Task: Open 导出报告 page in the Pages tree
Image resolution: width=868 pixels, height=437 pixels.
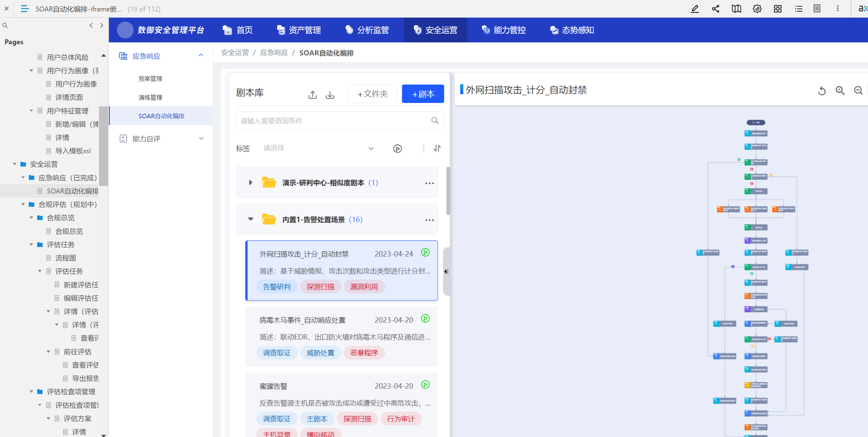Action: pyautogui.click(x=85, y=378)
